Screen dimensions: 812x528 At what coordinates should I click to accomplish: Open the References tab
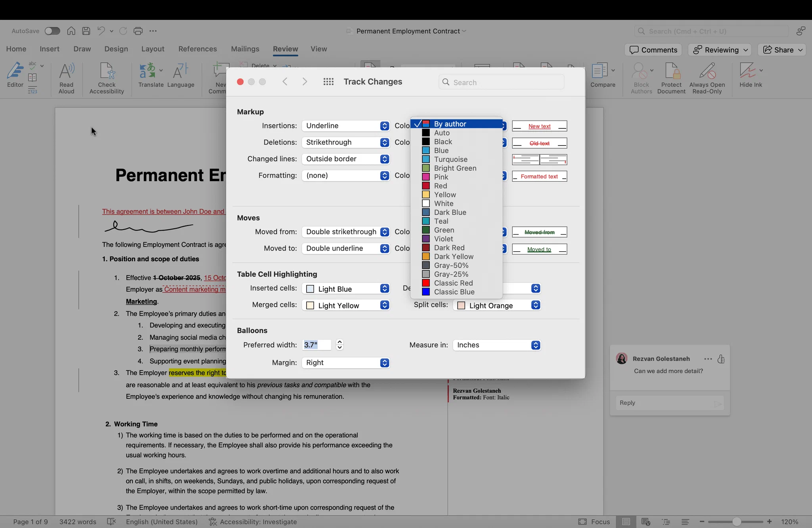[x=197, y=49]
